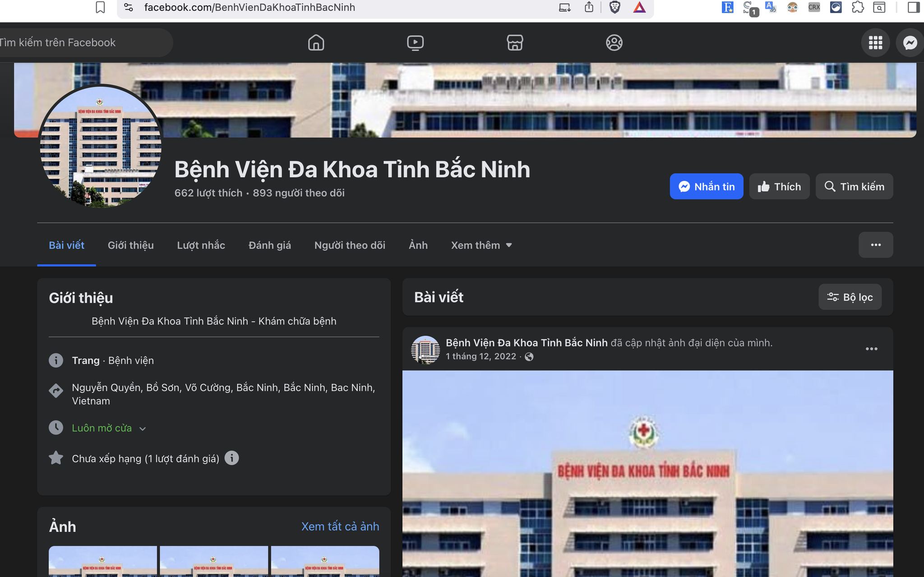Select the Bài viết tab

pyautogui.click(x=66, y=245)
